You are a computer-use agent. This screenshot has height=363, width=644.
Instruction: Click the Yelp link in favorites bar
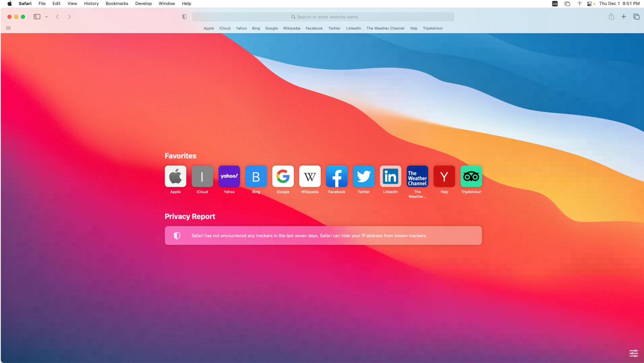[414, 28]
